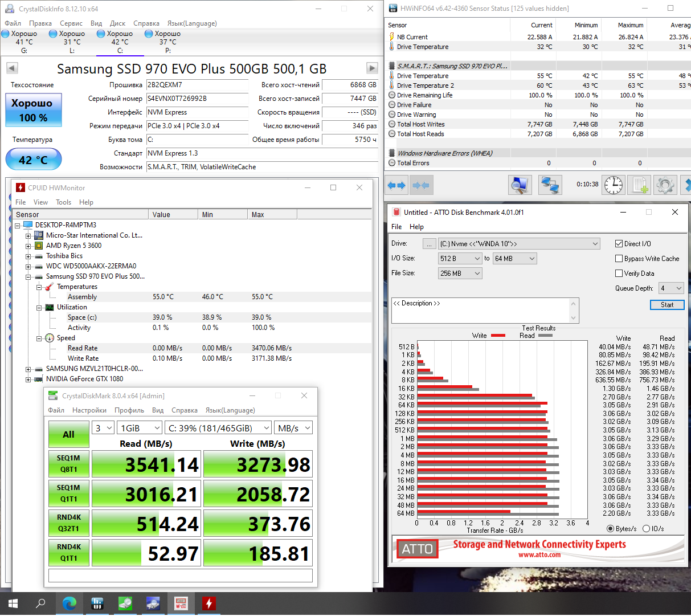Enable Verify Data checkbox in ATTO
Screen dimensions: 691x616
point(619,273)
